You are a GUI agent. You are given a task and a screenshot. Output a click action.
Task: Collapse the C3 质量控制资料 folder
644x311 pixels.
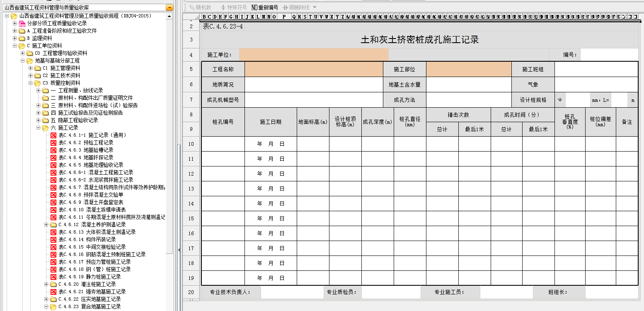pos(31,83)
